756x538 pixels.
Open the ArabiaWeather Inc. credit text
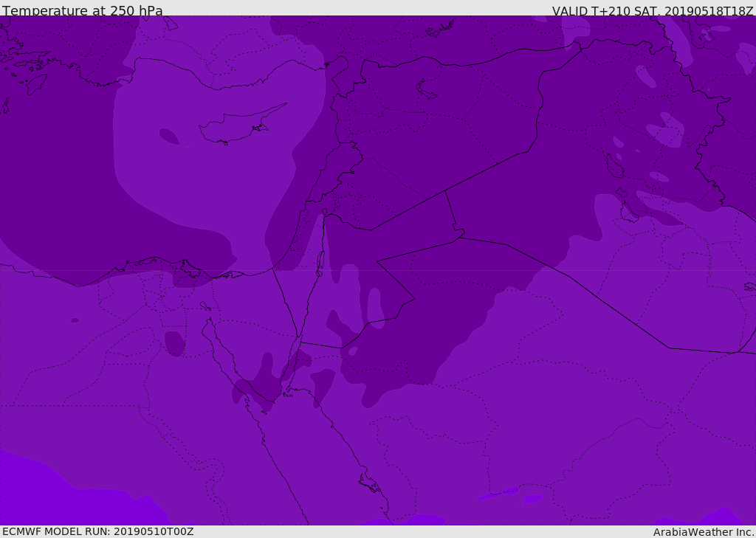(x=704, y=532)
